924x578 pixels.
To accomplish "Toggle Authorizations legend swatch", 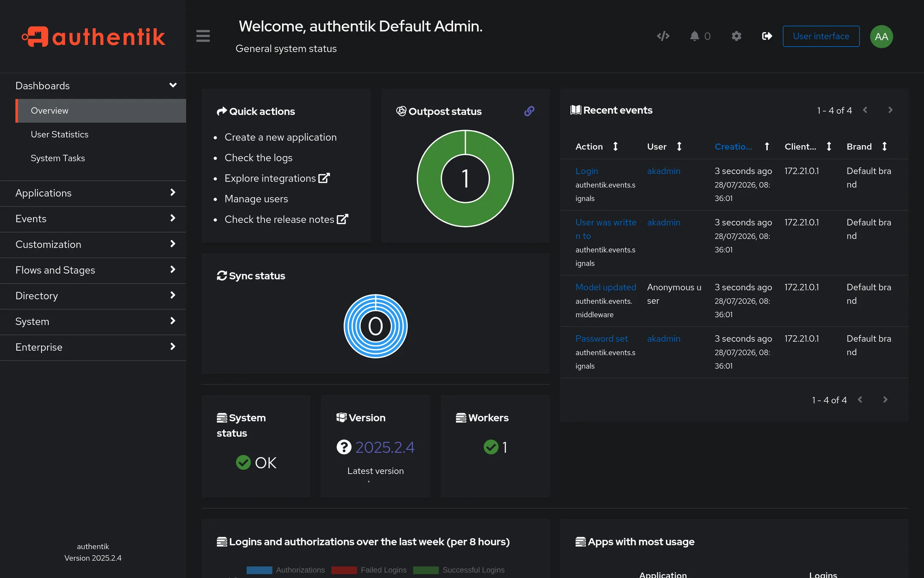I will coord(259,570).
